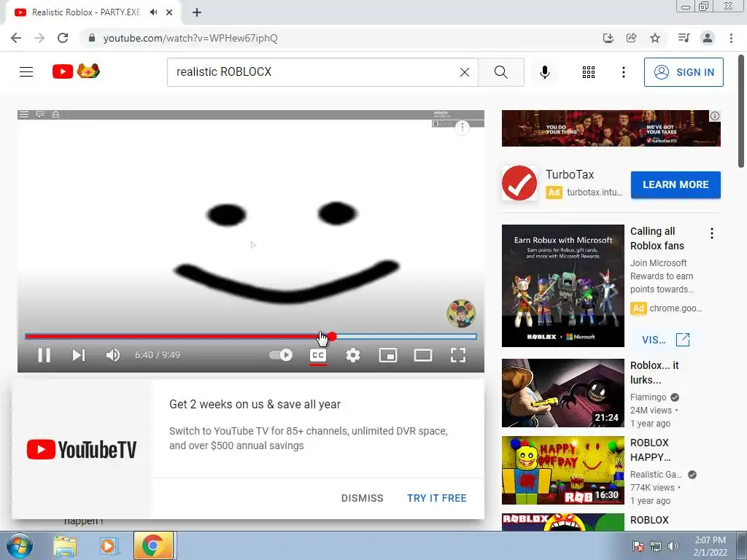Open Roblox... it lurks... video thumbnail
The width and height of the screenshot is (747, 560).
pyautogui.click(x=562, y=393)
